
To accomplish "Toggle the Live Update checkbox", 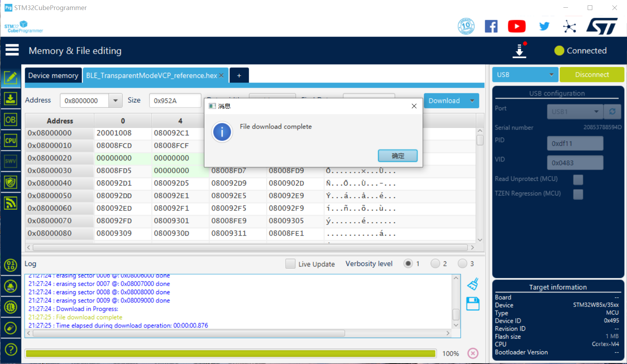I will [x=290, y=264].
